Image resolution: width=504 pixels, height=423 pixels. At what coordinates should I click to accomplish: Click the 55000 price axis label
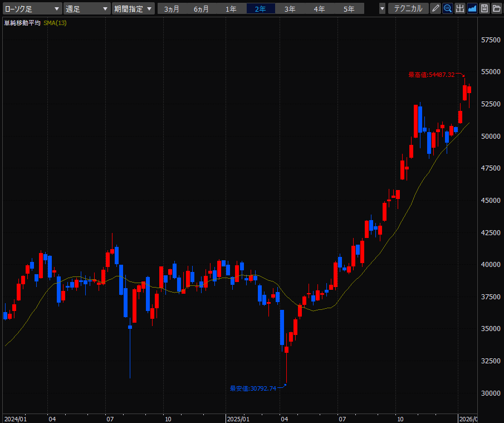tap(491, 72)
